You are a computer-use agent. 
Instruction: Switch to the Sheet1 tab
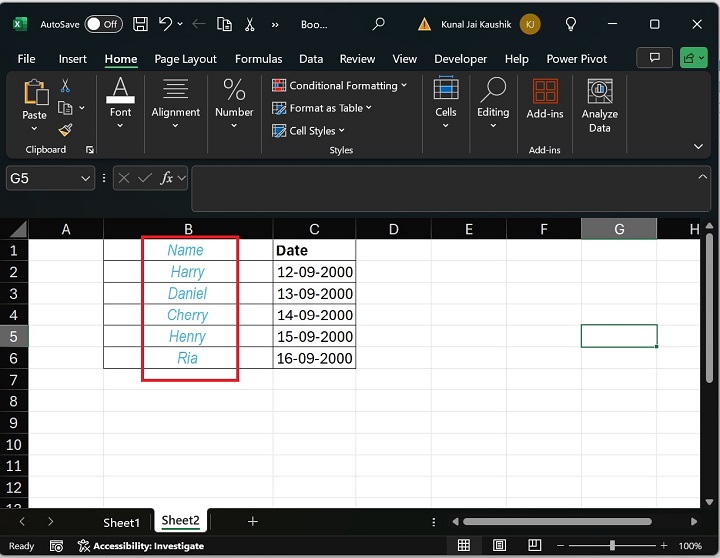coord(121,522)
